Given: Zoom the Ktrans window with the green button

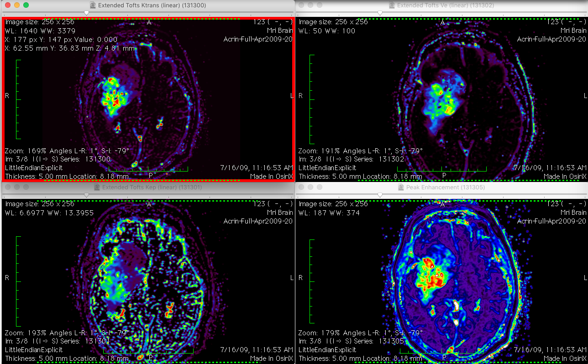Looking at the screenshot, I should click(26, 5).
